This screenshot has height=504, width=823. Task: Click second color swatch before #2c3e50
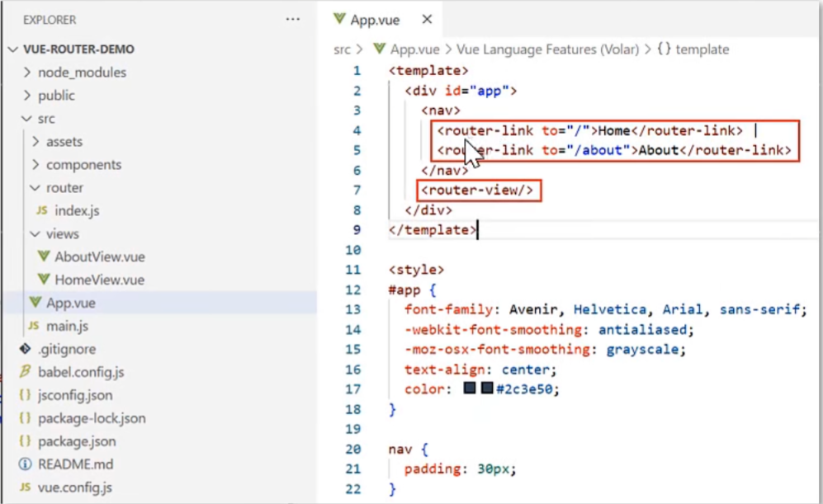click(487, 388)
